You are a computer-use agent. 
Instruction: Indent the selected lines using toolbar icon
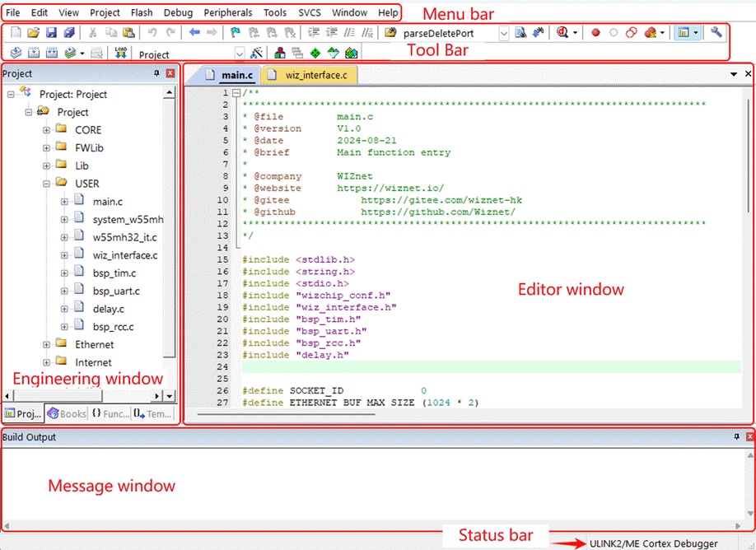click(314, 33)
